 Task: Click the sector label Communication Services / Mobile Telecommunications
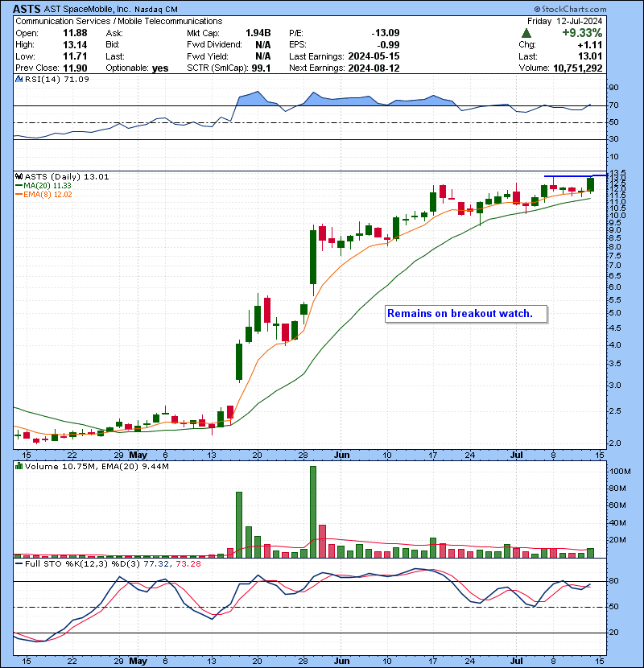pyautogui.click(x=119, y=21)
